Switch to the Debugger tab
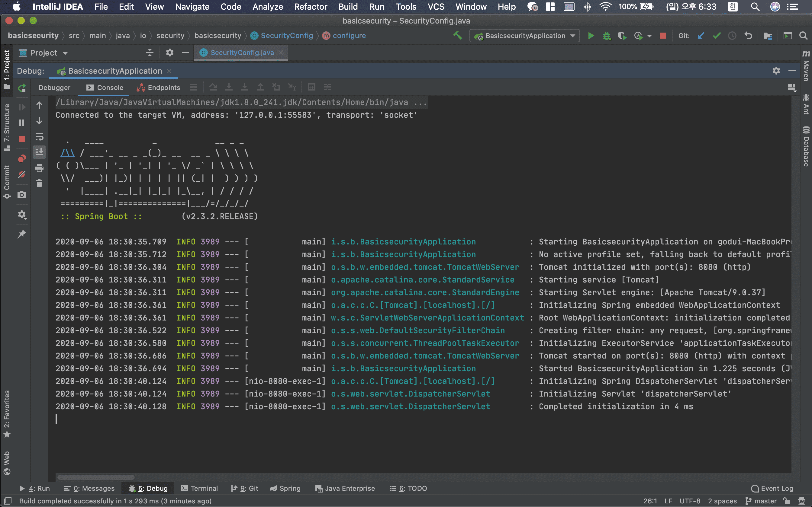 (x=54, y=88)
